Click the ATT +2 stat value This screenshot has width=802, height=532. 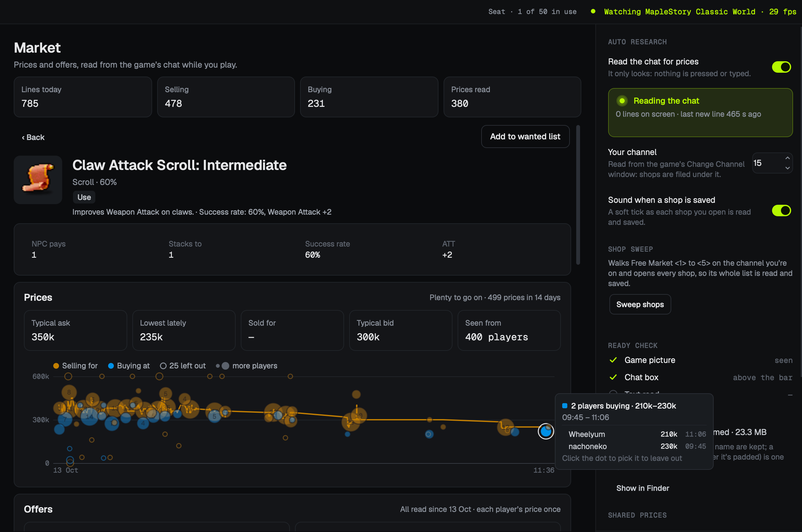point(447,255)
